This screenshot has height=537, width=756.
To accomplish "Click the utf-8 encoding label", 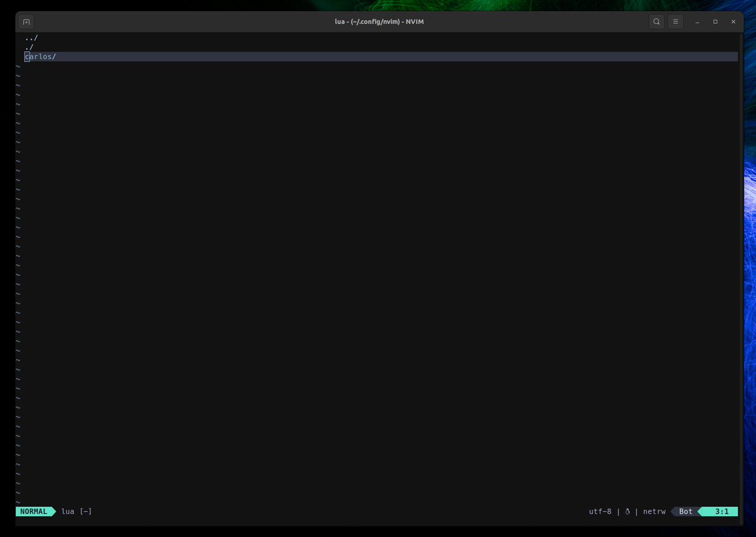I will pyautogui.click(x=600, y=511).
